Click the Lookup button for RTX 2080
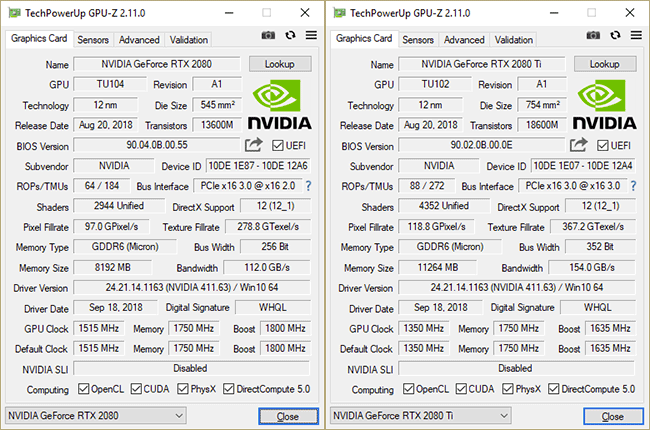Image resolution: width=650 pixels, height=430 pixels. point(280,64)
